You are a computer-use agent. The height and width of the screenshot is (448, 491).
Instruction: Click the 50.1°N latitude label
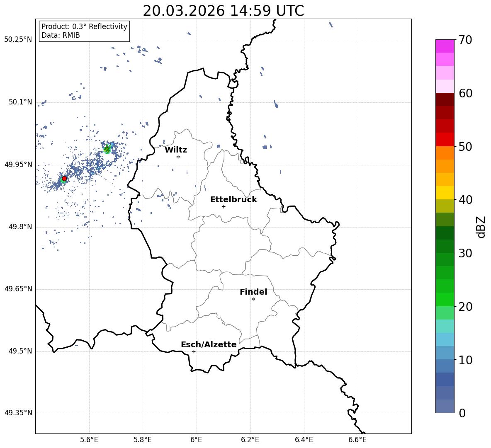(x=20, y=102)
